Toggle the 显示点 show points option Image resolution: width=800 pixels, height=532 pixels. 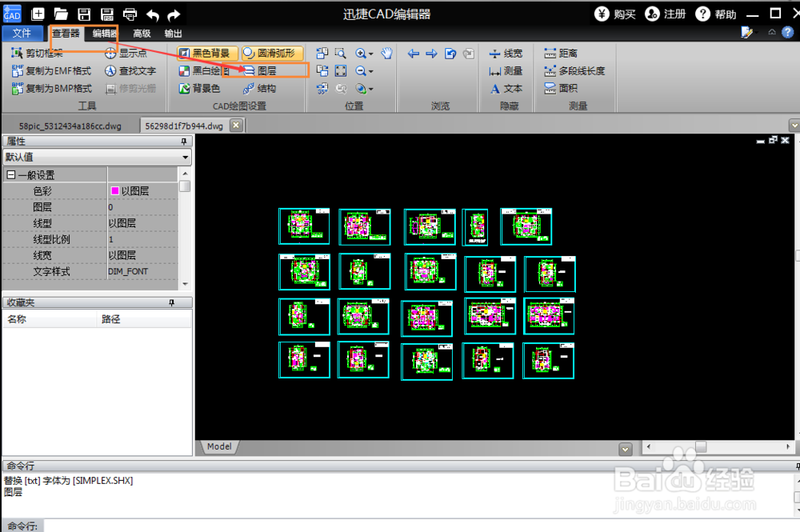pyautogui.click(x=126, y=53)
